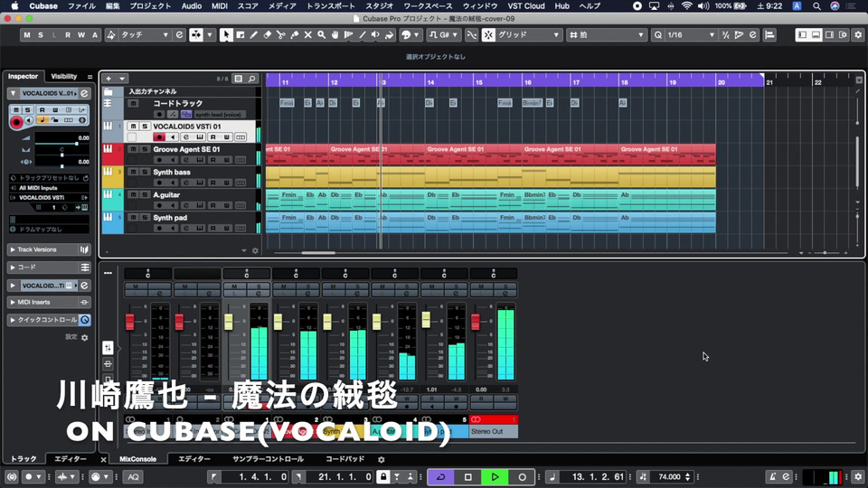Viewport: 868px width, 488px height.
Task: Switch to the MixConsole tab
Action: (137, 459)
